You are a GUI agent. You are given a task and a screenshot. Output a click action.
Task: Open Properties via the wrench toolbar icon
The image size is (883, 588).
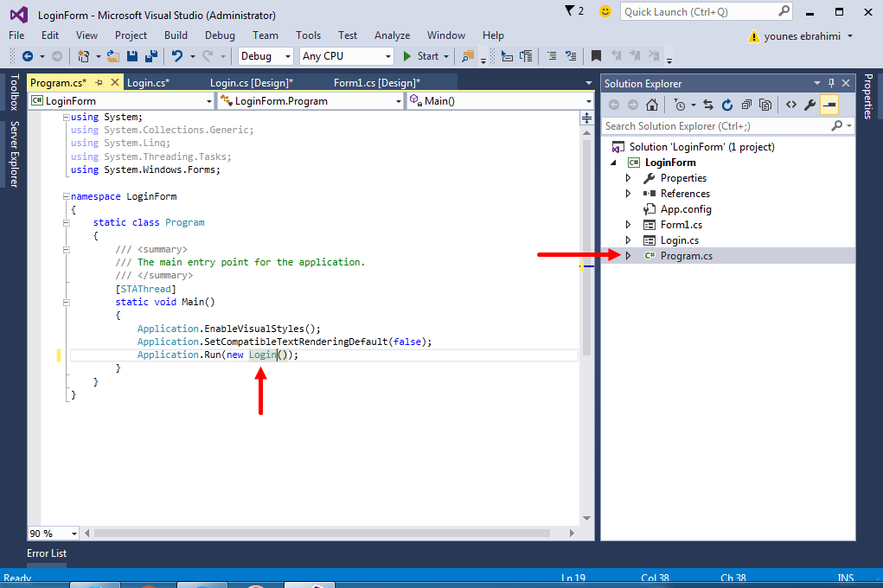pyautogui.click(x=809, y=105)
